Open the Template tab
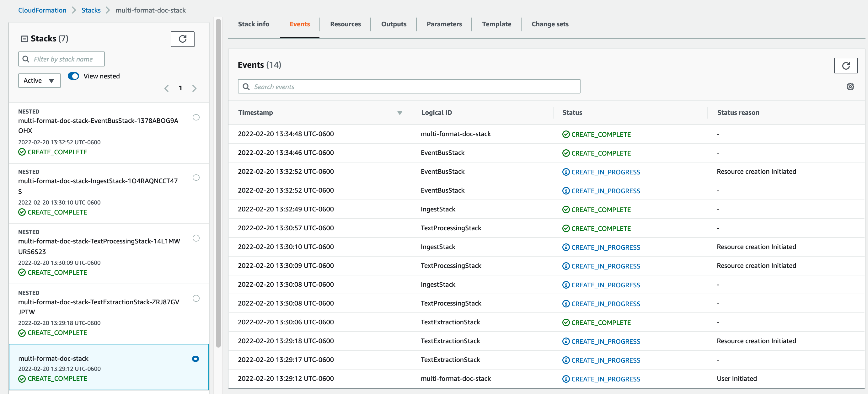Image resolution: width=868 pixels, height=394 pixels. point(496,24)
